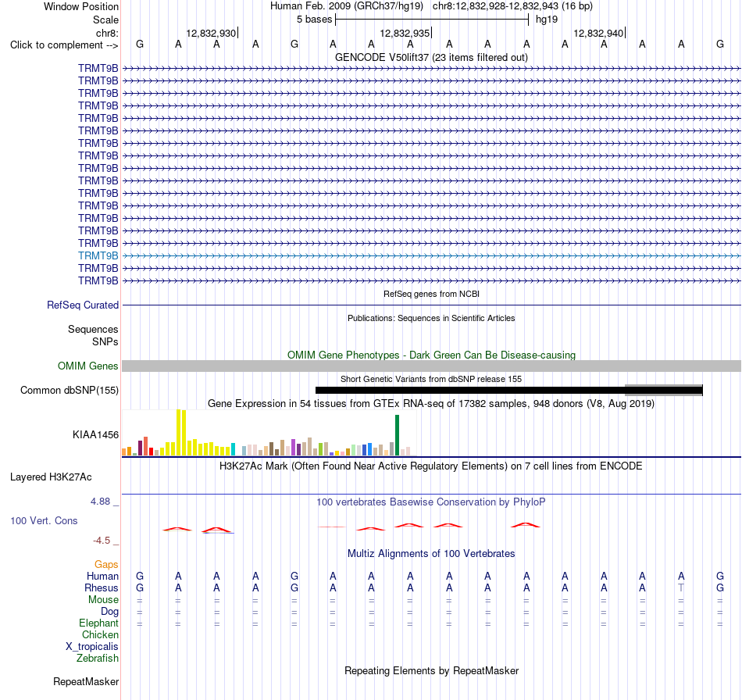Click the hg19 label beside scale bar
This screenshot has height=700, width=742.
click(x=547, y=20)
